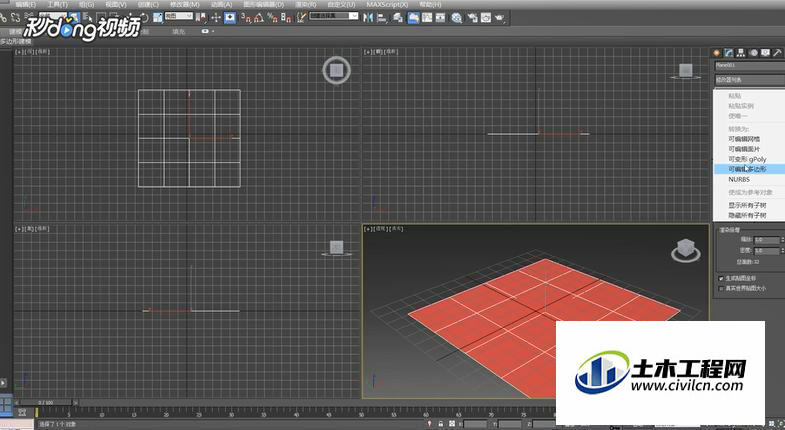The image size is (785, 430).
Task: Open the MAXScript menu
Action: [x=387, y=5]
